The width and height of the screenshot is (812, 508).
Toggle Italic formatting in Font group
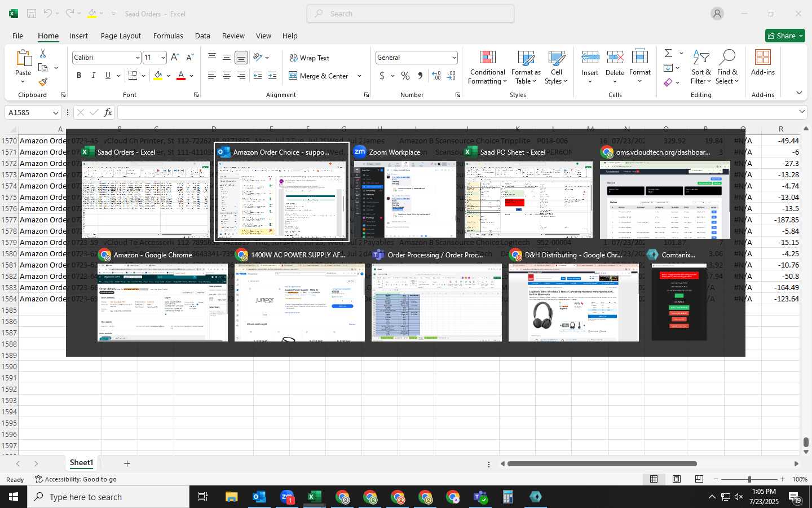pyautogui.click(x=94, y=76)
